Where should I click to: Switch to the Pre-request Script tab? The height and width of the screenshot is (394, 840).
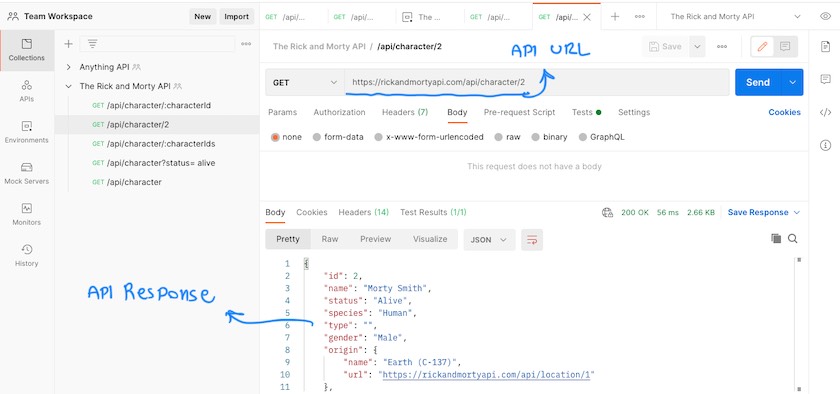[519, 112]
